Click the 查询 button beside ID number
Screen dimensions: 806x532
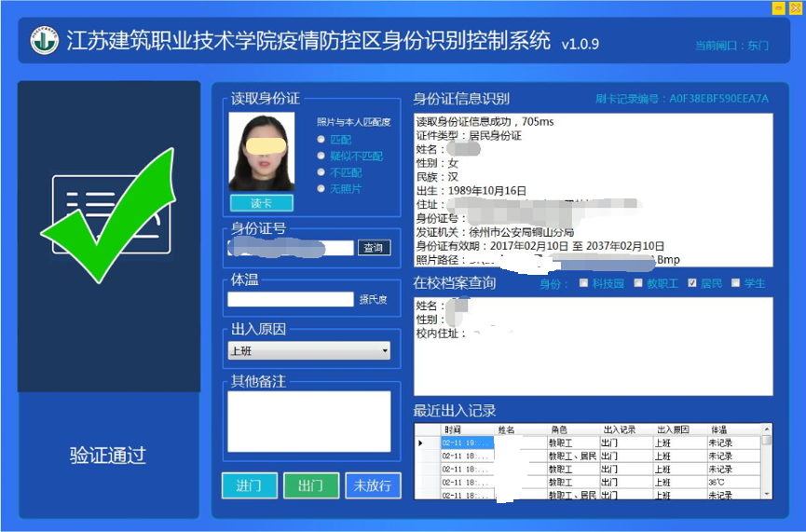point(373,248)
